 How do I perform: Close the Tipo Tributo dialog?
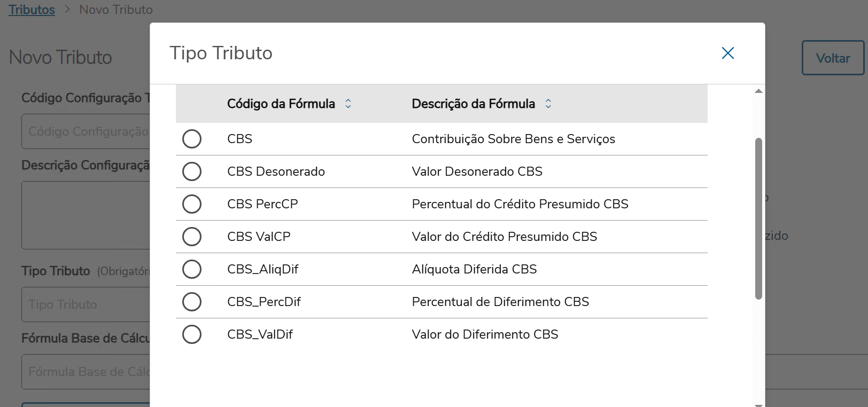pos(727,53)
